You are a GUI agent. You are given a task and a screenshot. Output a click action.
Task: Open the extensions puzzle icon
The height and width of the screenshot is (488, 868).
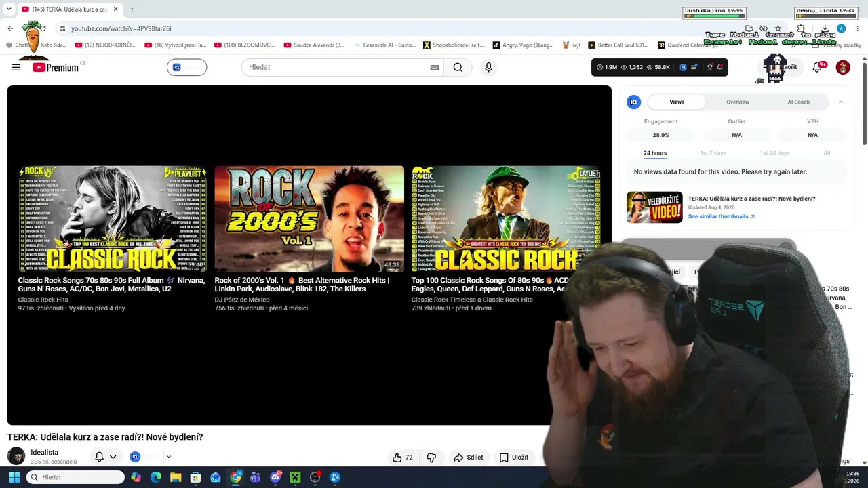click(801, 28)
